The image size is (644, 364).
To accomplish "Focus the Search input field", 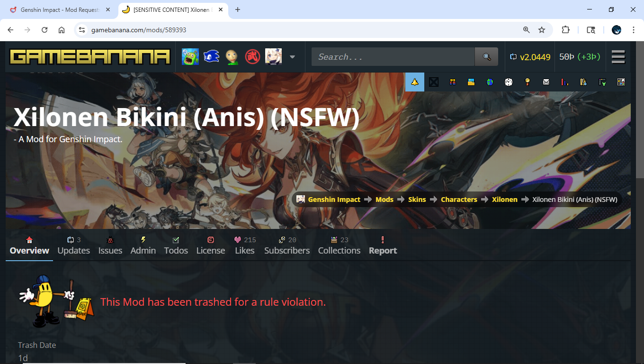I will (393, 57).
